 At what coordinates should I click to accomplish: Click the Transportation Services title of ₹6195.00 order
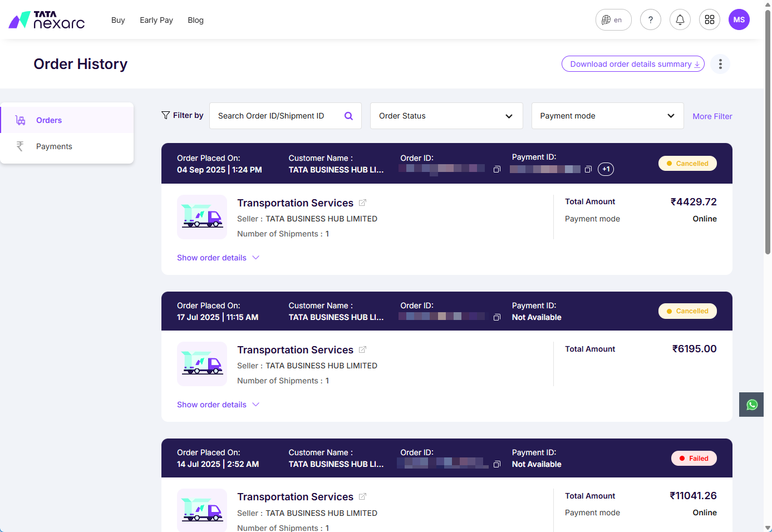tap(295, 350)
